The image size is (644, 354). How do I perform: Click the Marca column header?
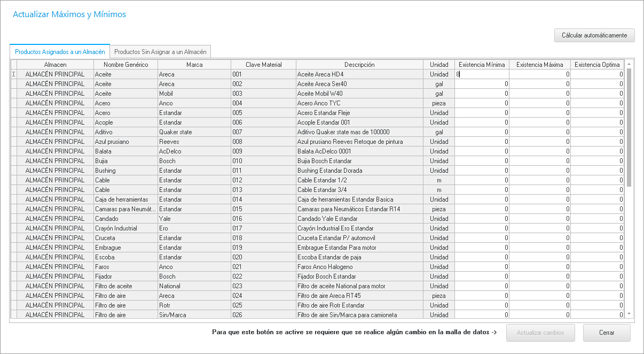point(194,65)
